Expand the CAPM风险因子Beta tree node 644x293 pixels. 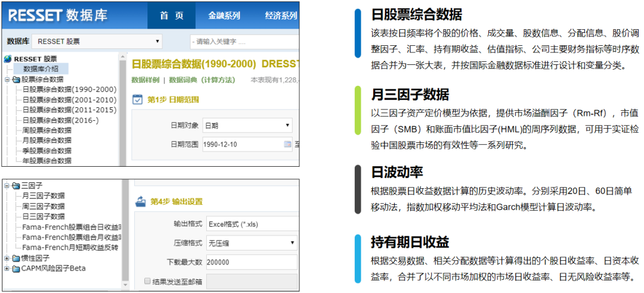point(7,269)
